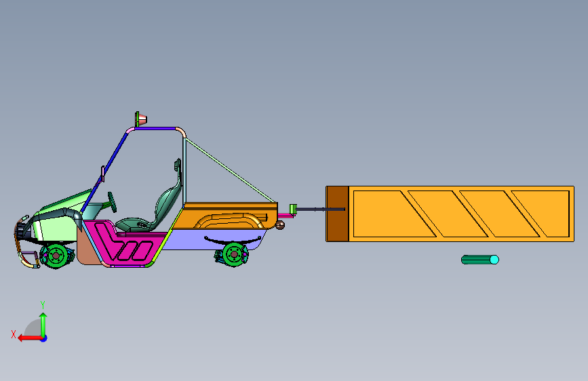Pick the front green wheel of the vehicle
Image resolution: width=588 pixels, height=381 pixels.
[x=56, y=256]
